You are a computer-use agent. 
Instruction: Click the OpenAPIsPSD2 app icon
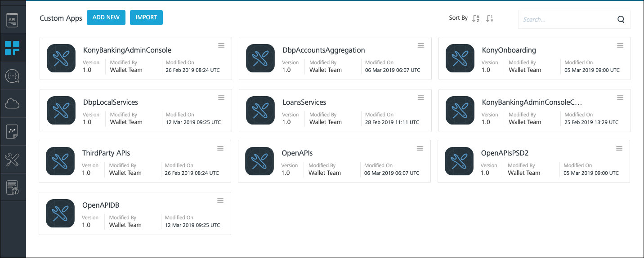click(459, 161)
